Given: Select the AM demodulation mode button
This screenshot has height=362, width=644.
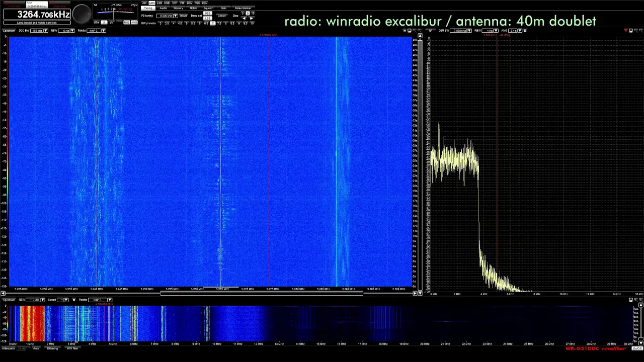Looking at the screenshot, I should tap(144, 3).
